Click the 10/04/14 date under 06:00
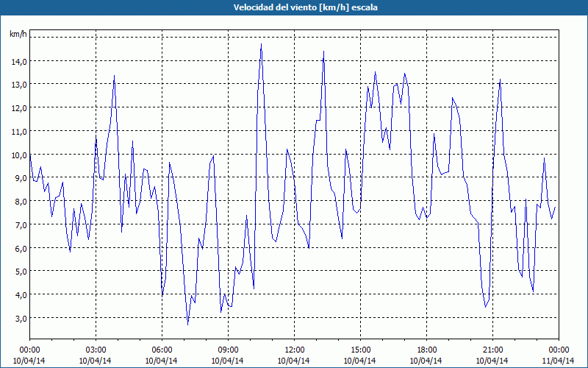 (162, 361)
